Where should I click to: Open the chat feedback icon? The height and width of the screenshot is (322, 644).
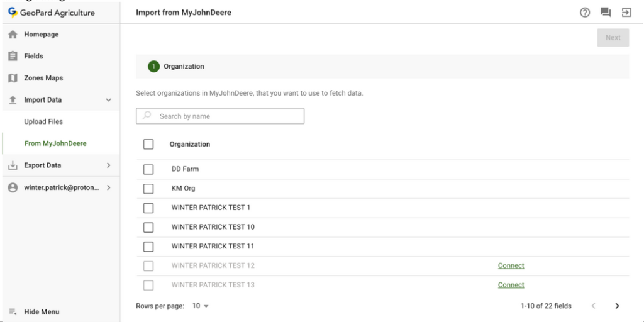[605, 13]
